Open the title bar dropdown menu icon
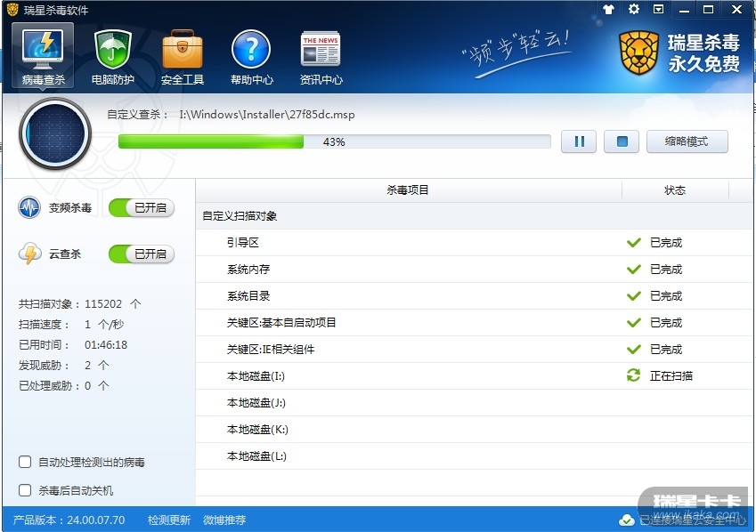 [659, 9]
